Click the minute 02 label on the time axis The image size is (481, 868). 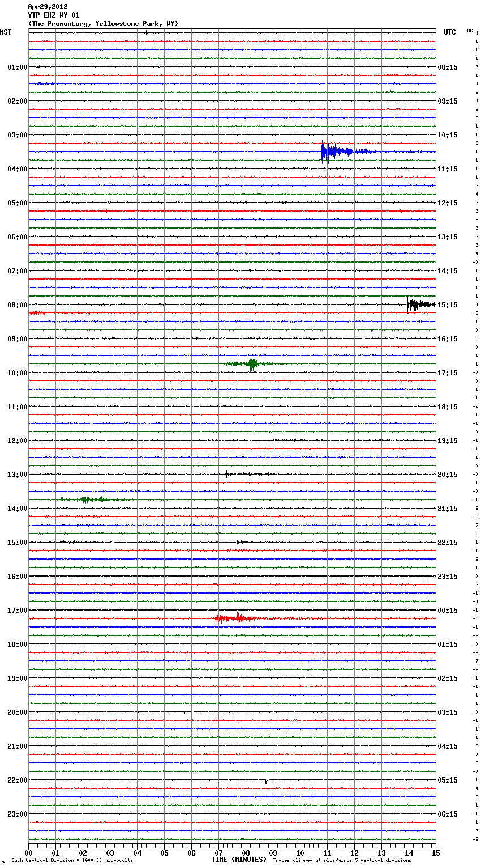pos(83,853)
